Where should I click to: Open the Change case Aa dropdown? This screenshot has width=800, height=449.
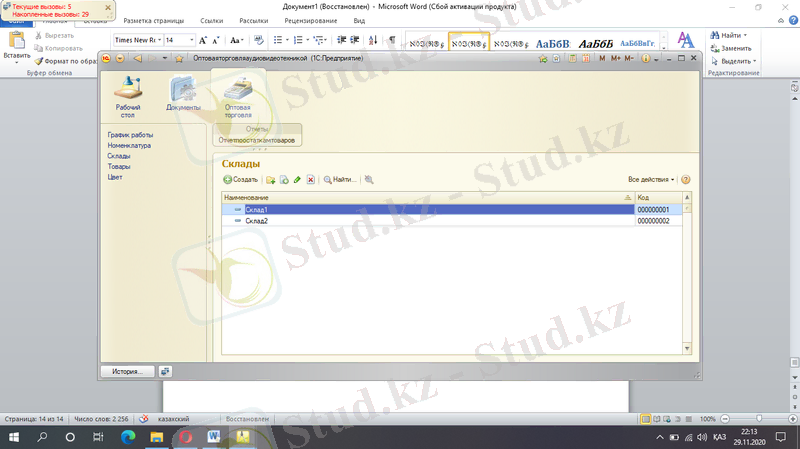[x=237, y=40]
